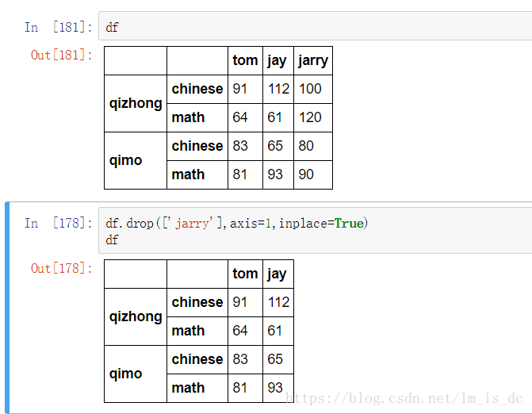This screenshot has height=414, width=532.
Task: Click the value 91 in Out[181] table
Action: (245, 90)
